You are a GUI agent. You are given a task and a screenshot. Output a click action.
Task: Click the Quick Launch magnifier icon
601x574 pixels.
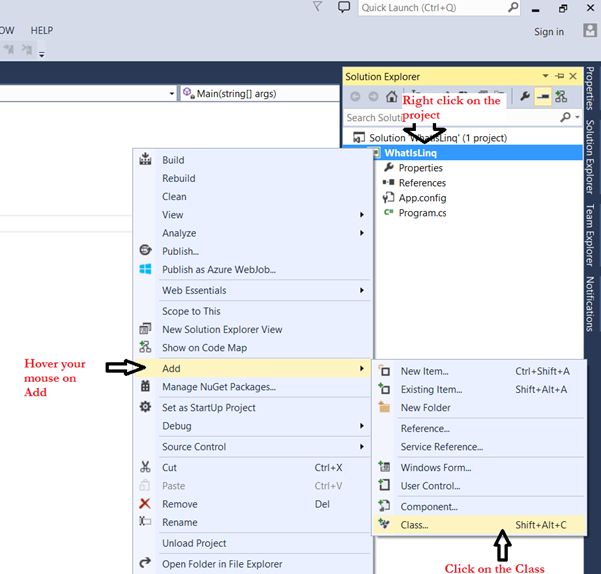tap(513, 7)
